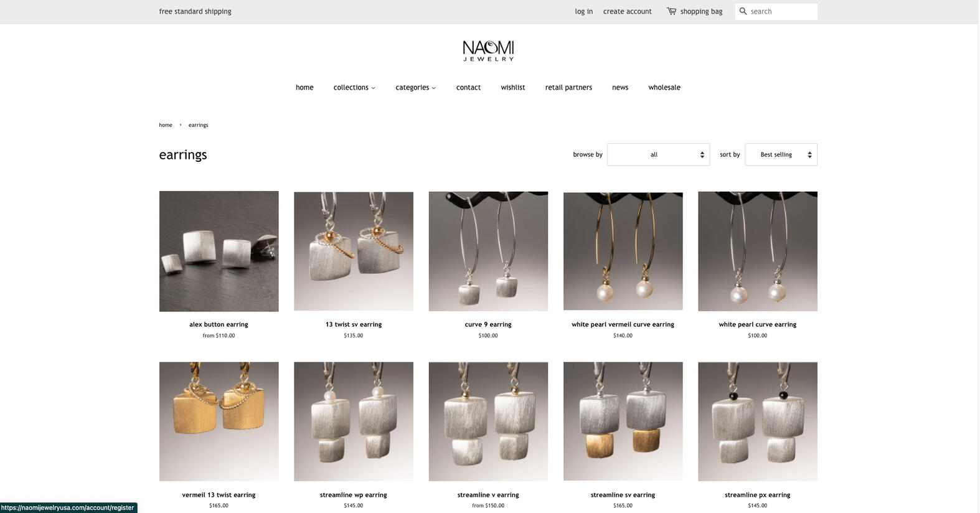Click the search magnifier icon
Viewport: 980px width, 513px height.
tap(743, 11)
